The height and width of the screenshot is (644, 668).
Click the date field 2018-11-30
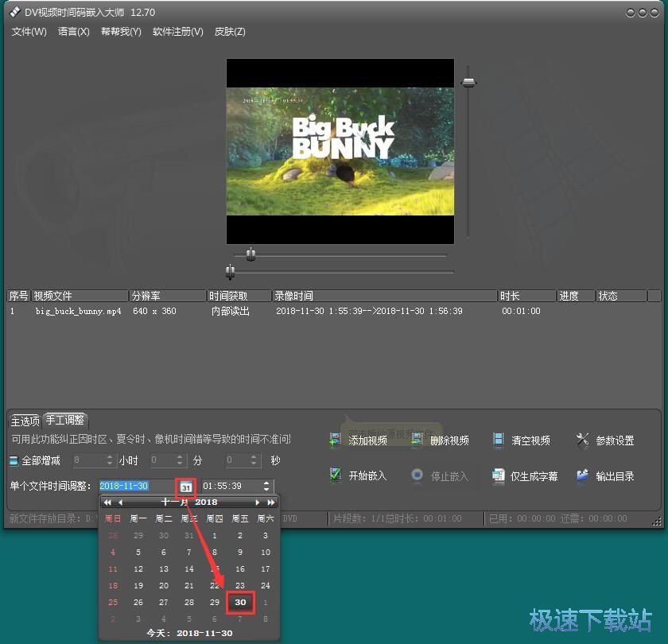(x=137, y=486)
